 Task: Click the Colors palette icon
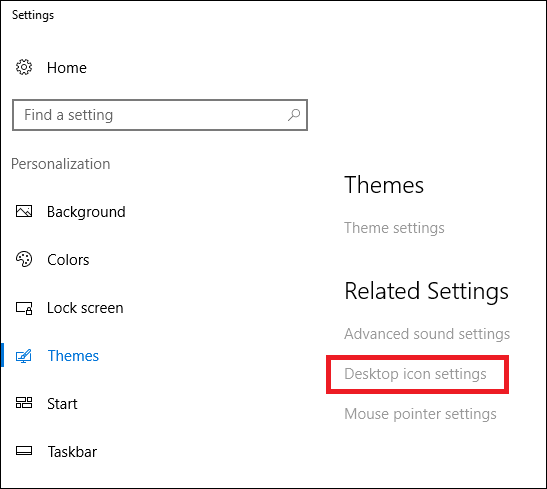click(x=24, y=259)
